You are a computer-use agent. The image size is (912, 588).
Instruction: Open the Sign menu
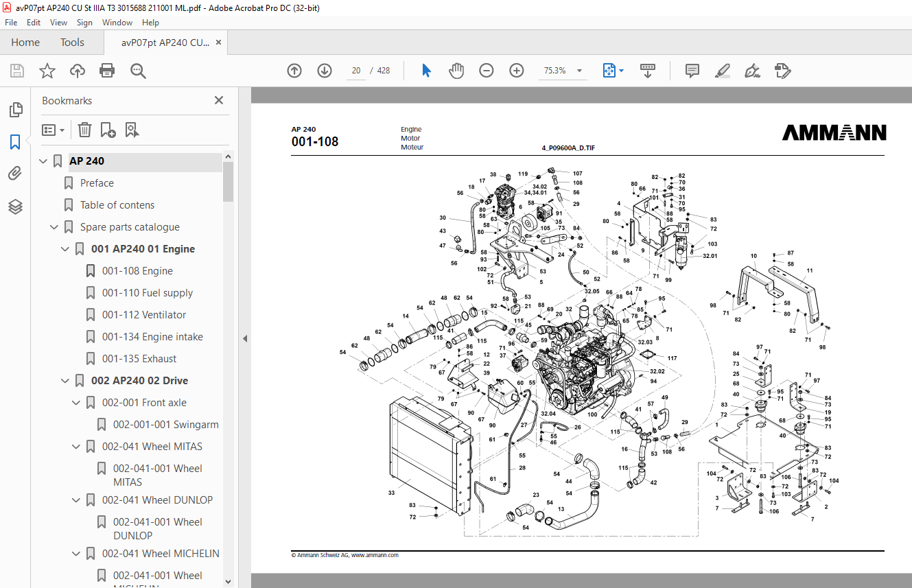coord(84,23)
